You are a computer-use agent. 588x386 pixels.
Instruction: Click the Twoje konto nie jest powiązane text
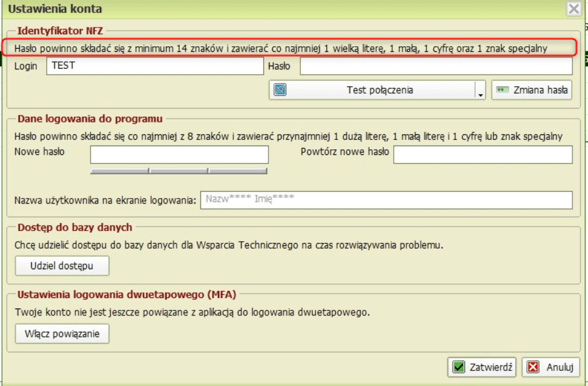(192, 312)
